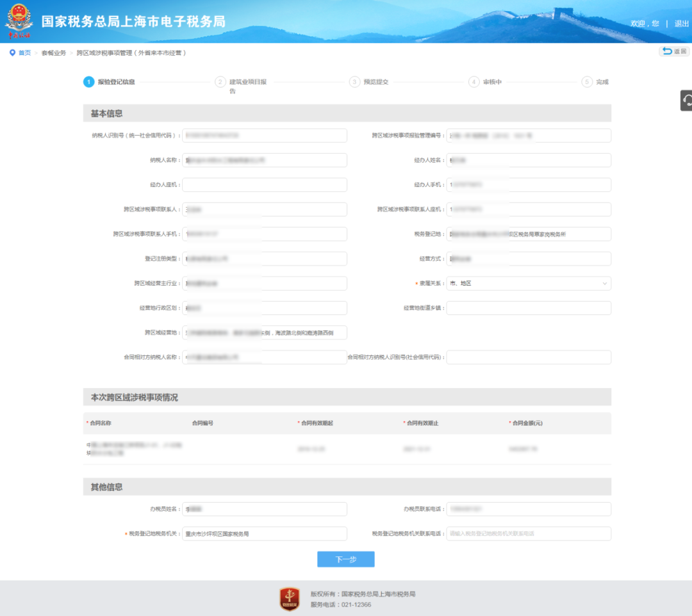Click the 跨区域涉税事项联系人手机 field

pos(265,234)
